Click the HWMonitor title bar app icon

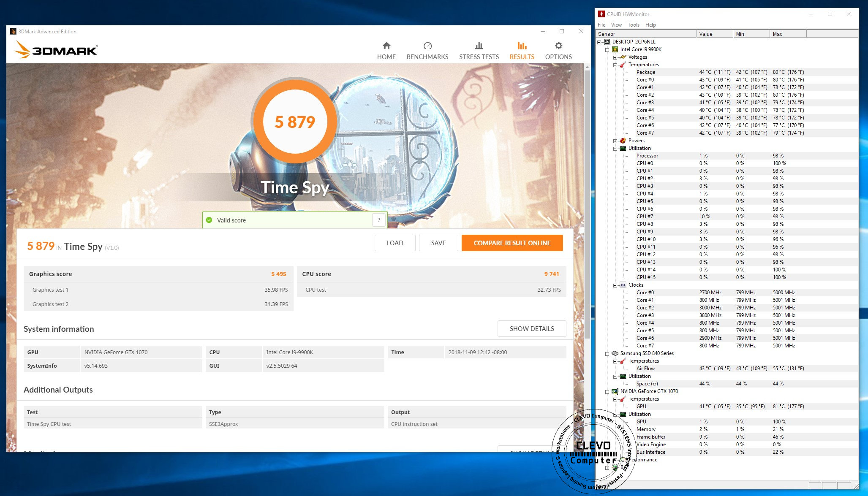(601, 14)
